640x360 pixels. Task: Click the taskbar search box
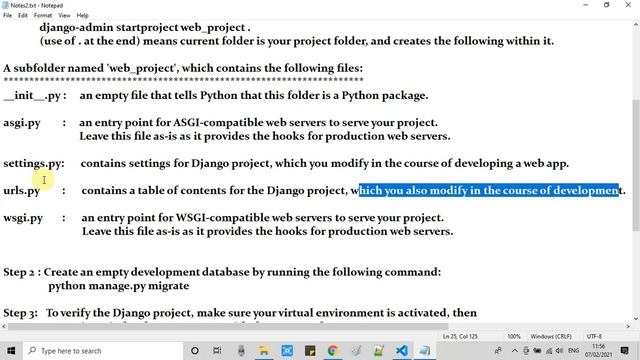point(104,351)
